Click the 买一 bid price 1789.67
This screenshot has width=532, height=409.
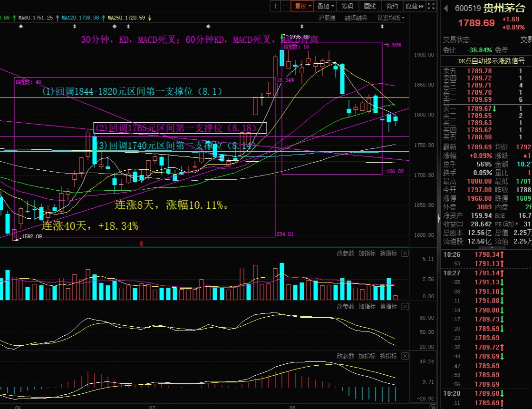point(479,108)
